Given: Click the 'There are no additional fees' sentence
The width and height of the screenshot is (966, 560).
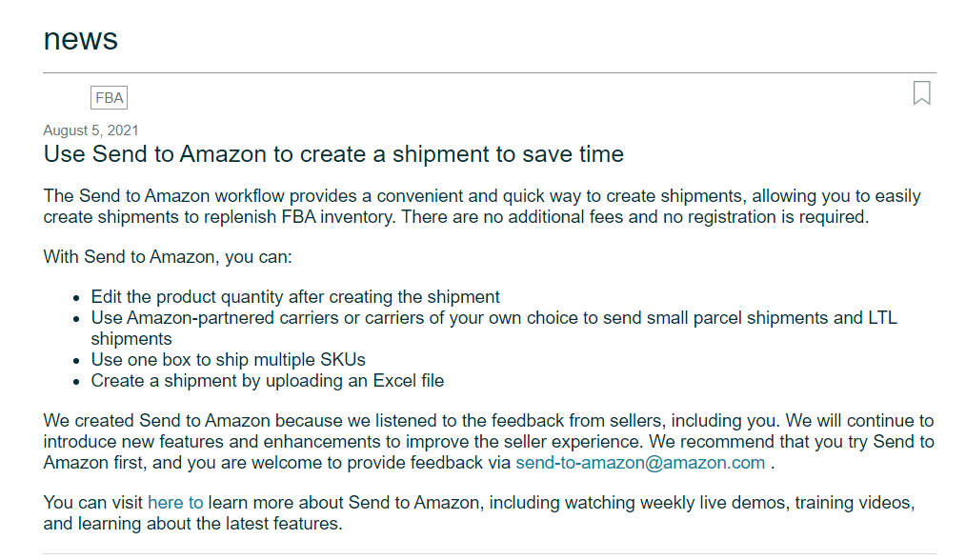Looking at the screenshot, I should 635,217.
